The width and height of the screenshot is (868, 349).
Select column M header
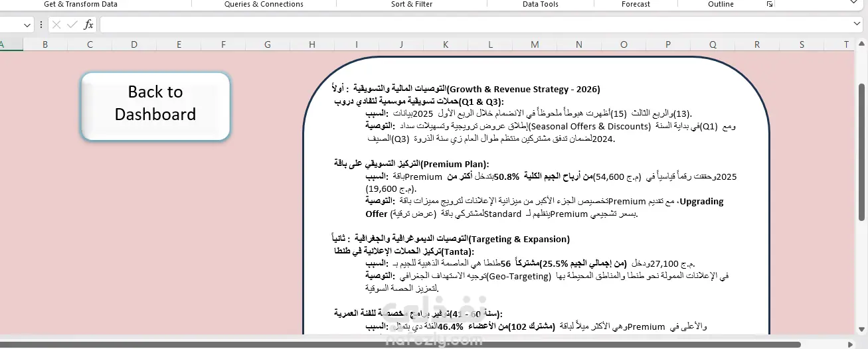coord(535,44)
